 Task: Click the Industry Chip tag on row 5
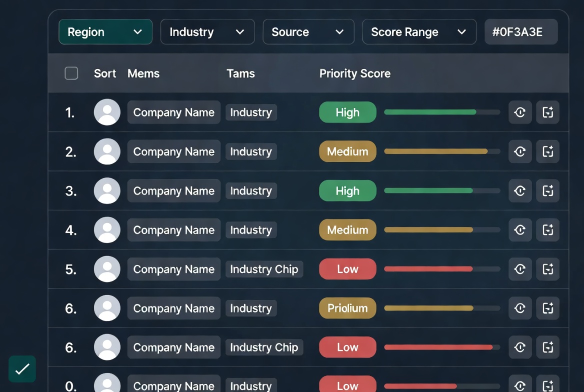coord(264,269)
